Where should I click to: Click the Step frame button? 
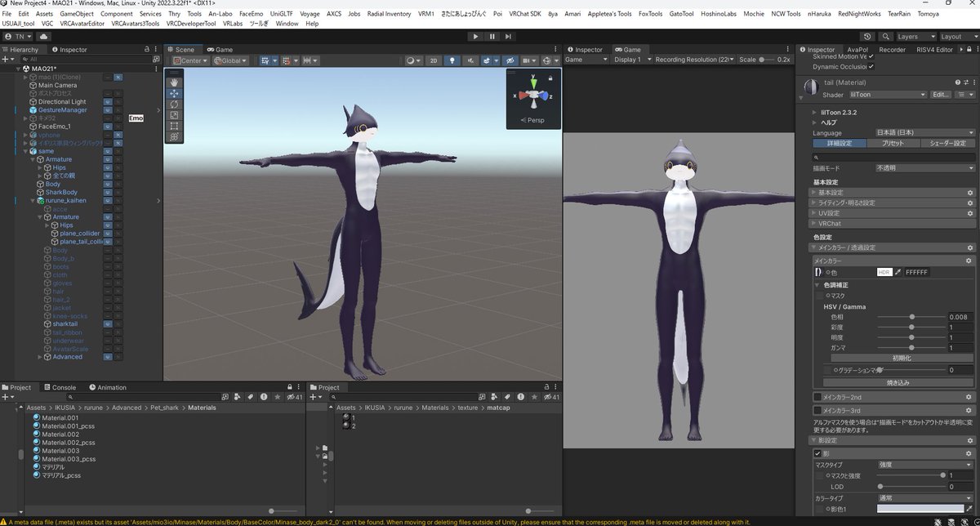click(510, 37)
